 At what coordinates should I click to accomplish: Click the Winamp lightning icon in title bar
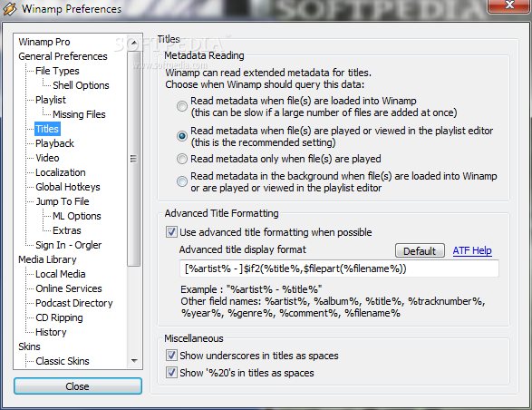[x=9, y=9]
